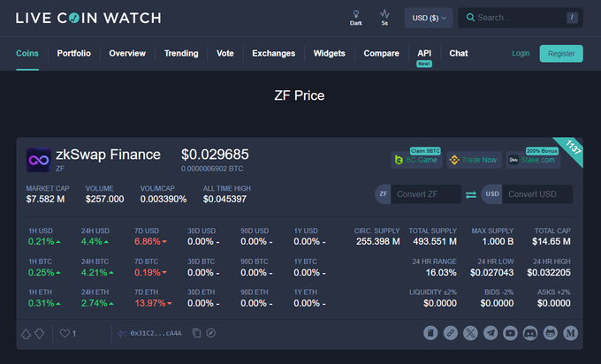
Task: Select the 16.03% 24 HR range
Action: [x=441, y=273]
